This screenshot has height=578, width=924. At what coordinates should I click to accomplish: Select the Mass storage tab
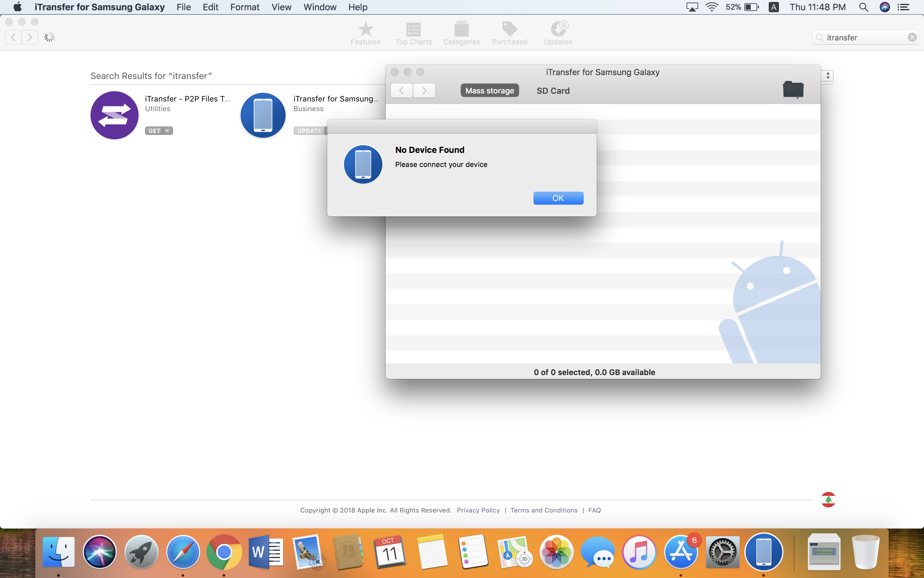coord(490,91)
